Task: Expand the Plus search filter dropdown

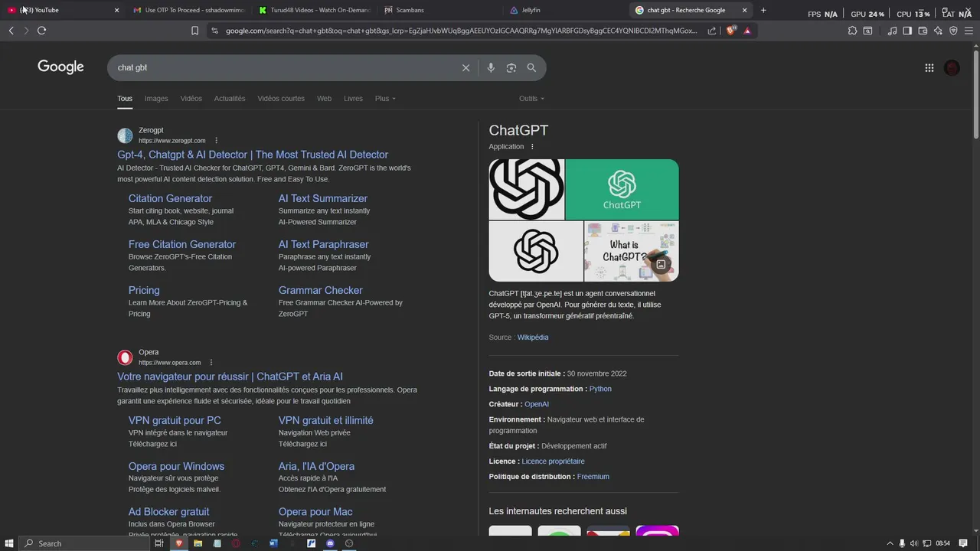Action: [x=385, y=99]
